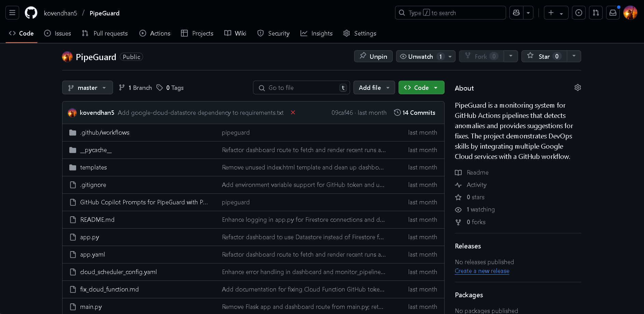
Task: Click the file icon for main.py
Action: 73,307
